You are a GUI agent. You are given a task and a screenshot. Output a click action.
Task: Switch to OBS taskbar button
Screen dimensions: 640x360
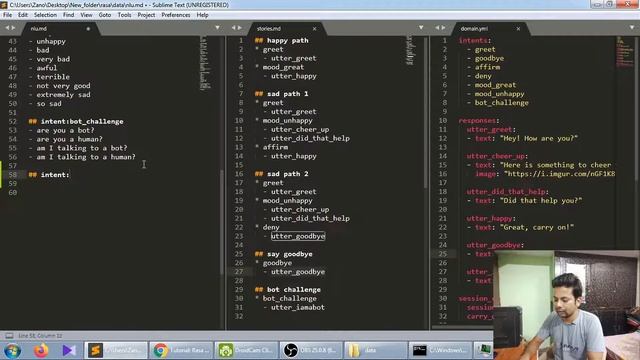311,351
